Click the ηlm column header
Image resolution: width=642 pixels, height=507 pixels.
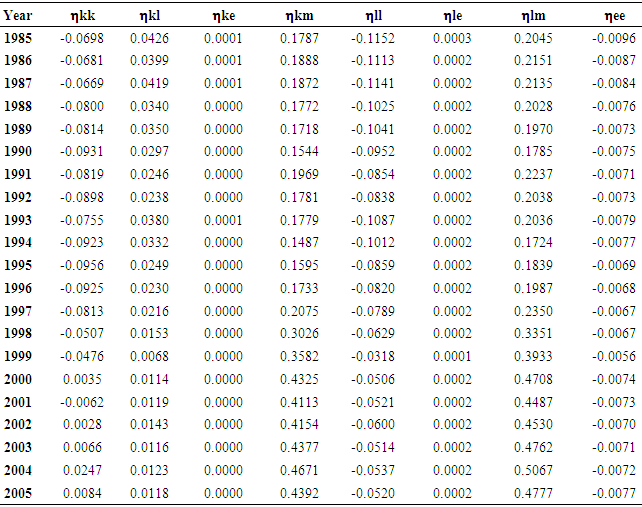[x=533, y=15]
